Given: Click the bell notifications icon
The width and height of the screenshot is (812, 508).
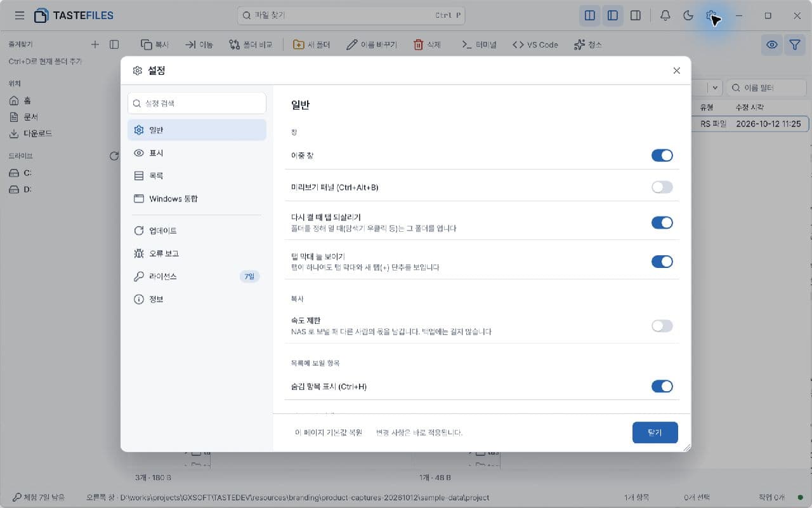Looking at the screenshot, I should (x=665, y=15).
